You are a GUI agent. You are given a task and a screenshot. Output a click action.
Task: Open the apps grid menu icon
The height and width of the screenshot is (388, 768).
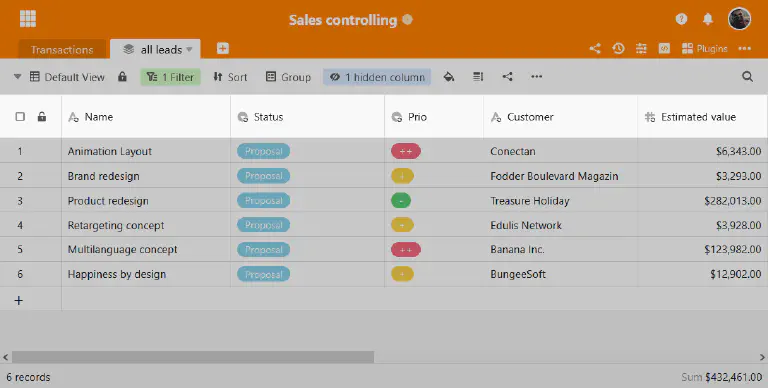tap(28, 19)
